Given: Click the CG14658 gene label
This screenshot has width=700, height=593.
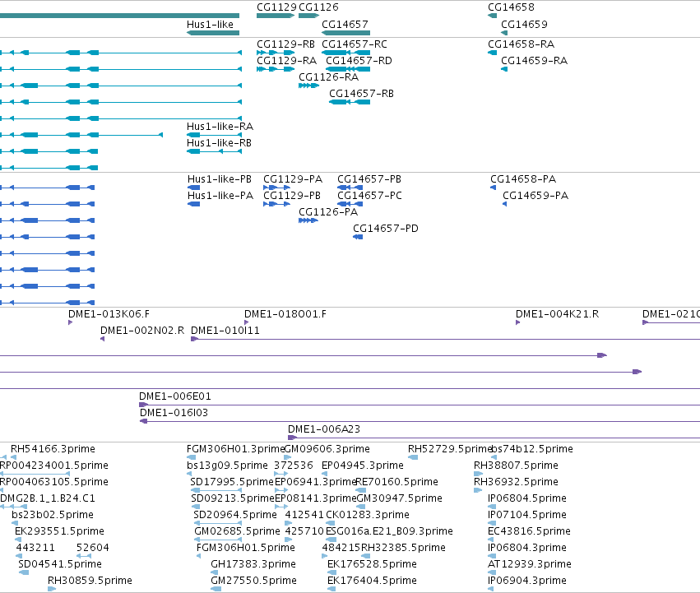Looking at the screenshot, I should pos(511,7).
